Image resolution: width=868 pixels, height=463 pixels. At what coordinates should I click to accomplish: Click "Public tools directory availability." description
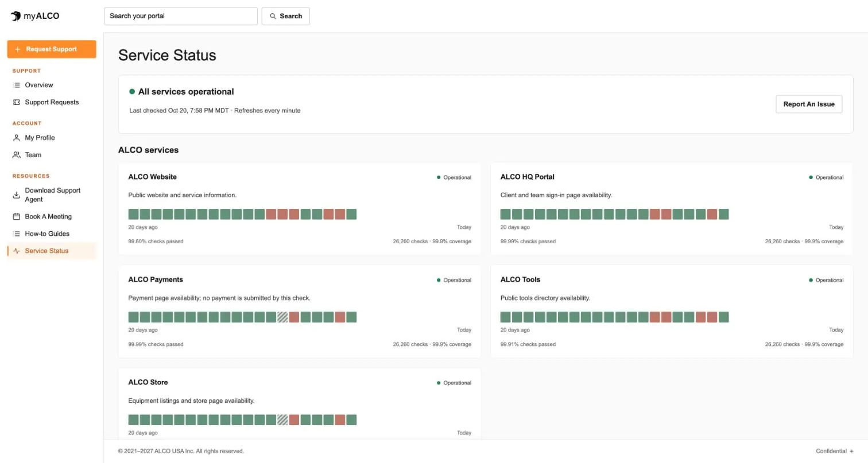click(x=545, y=298)
